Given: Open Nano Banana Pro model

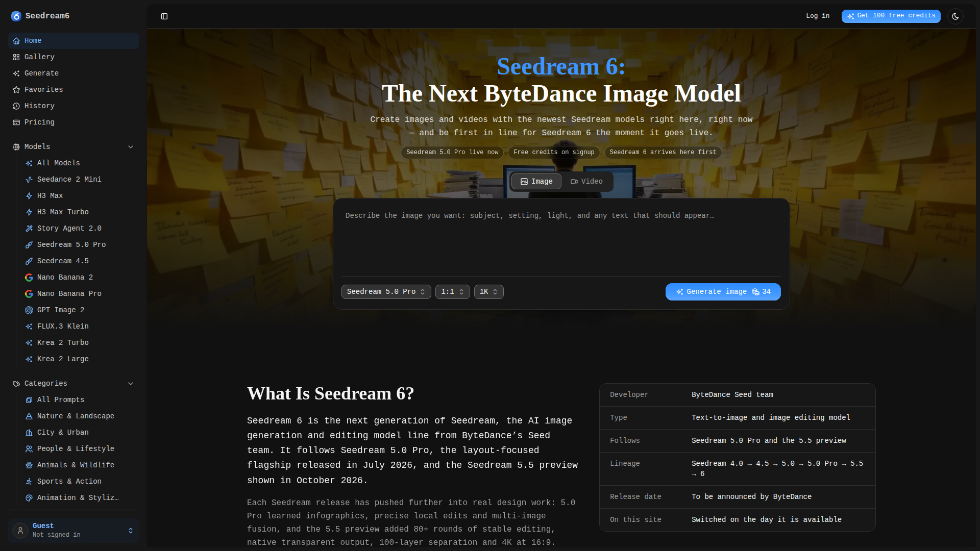Looking at the screenshot, I should tap(80, 294).
